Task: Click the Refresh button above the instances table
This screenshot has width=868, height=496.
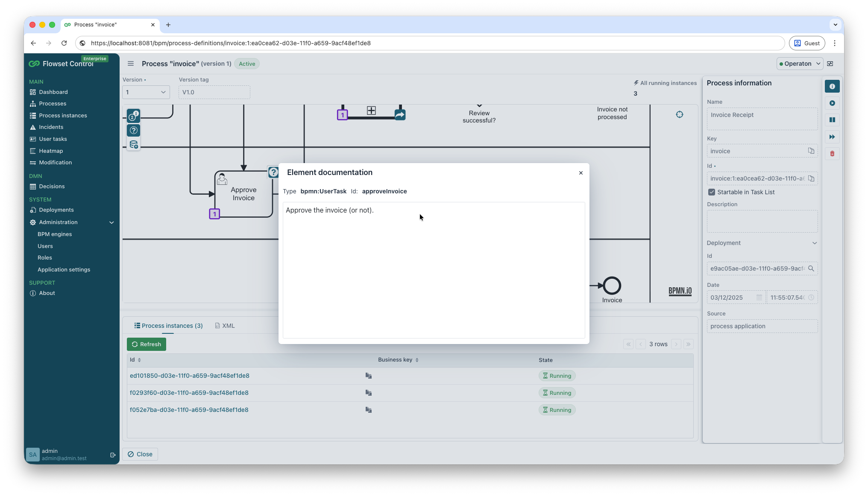Action: [x=146, y=344]
